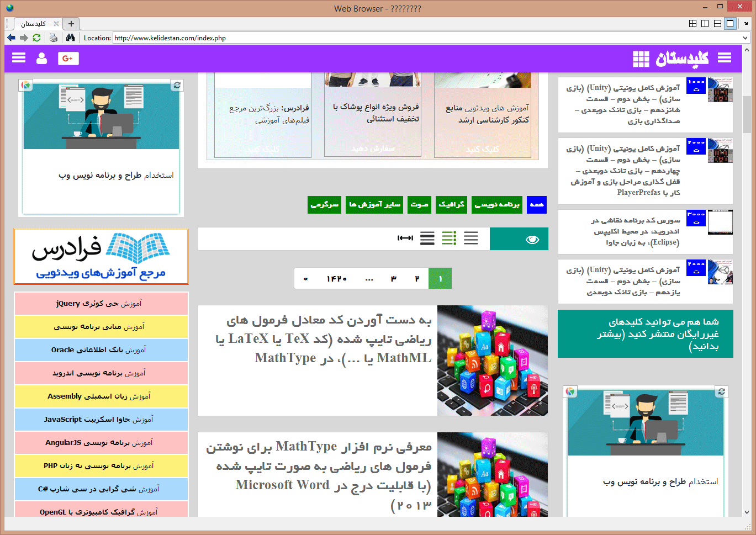The image size is (756, 535).
Task: Click the ad-choices icon on right ad
Action: (570, 391)
